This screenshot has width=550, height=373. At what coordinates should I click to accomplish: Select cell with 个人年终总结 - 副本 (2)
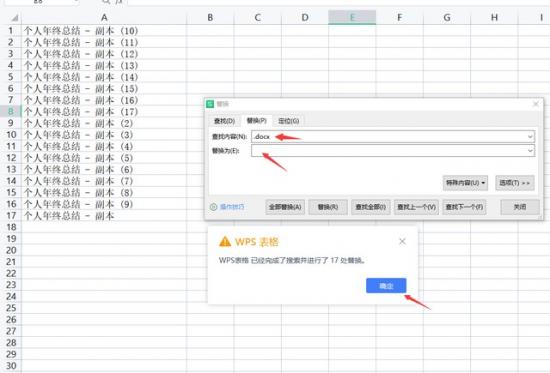104,123
